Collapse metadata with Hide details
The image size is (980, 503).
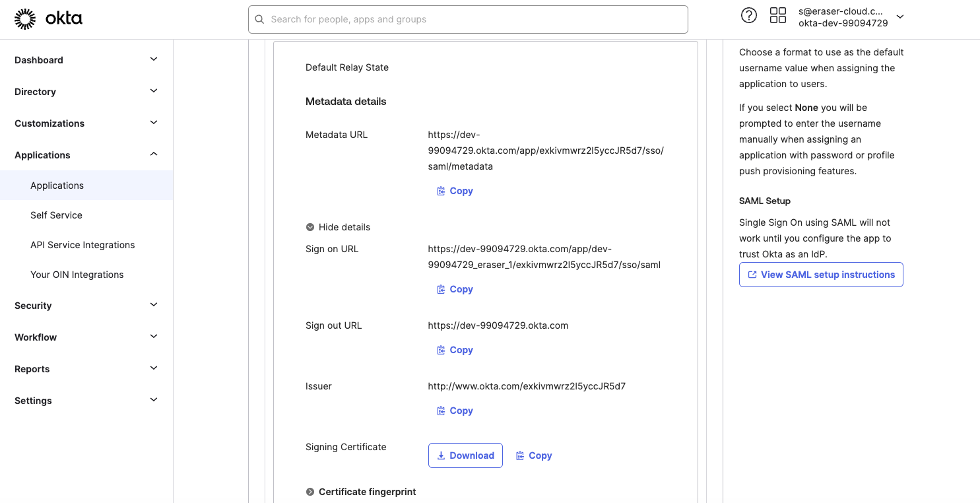click(x=338, y=227)
